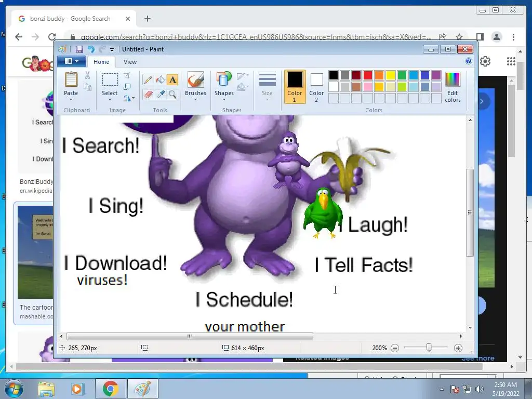Viewport: 532px width, 399px height.
Task: Click the Save icon in Paint title bar
Action: pyautogui.click(x=79, y=49)
